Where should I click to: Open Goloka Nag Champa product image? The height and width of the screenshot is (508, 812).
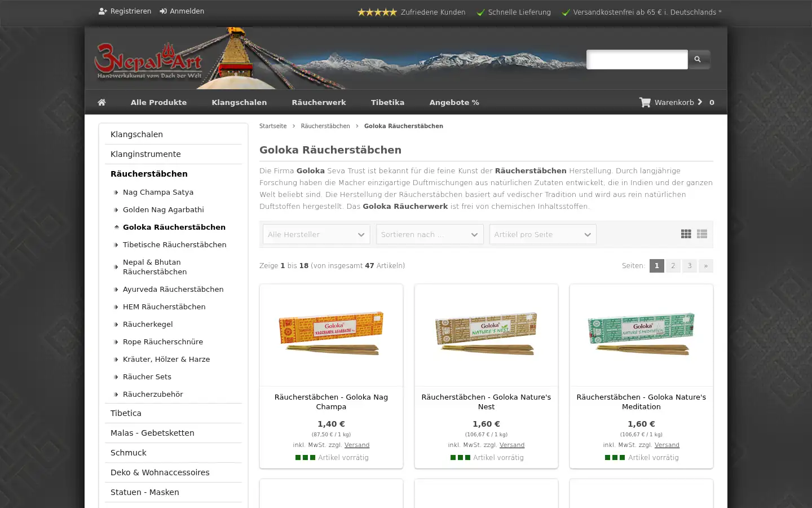[332, 335]
